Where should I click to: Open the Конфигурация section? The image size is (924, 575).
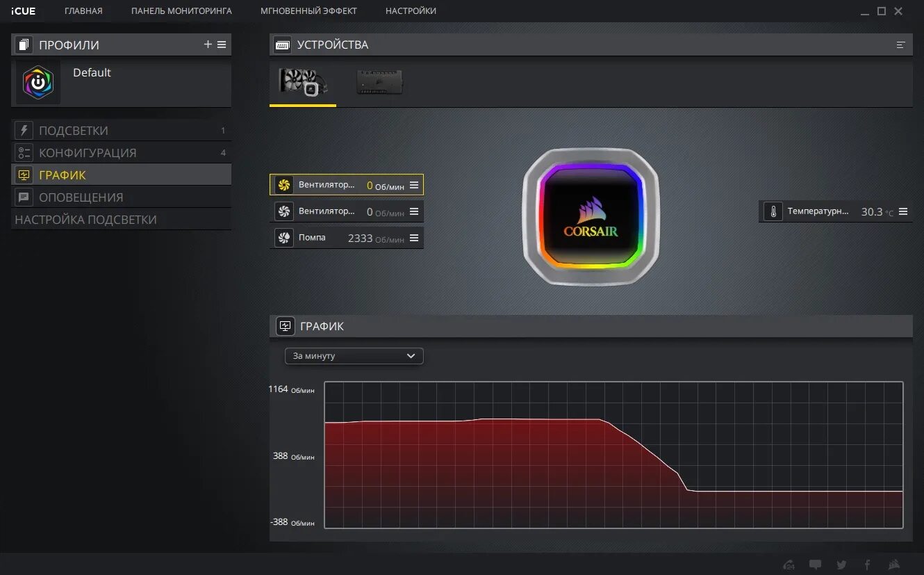point(121,152)
